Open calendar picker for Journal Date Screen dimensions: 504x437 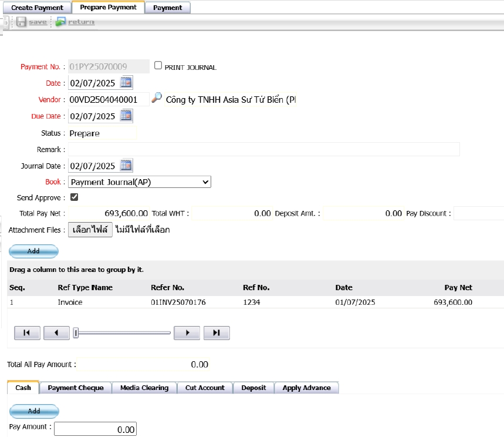(x=126, y=166)
